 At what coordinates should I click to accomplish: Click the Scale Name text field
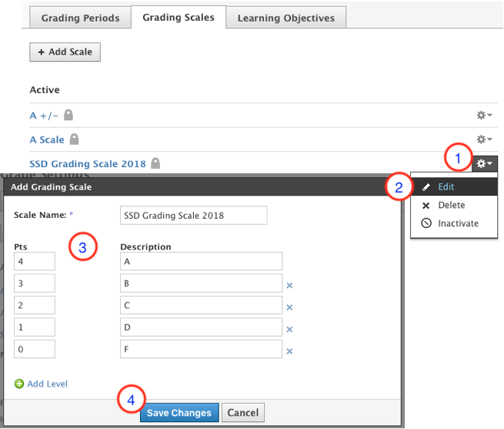click(193, 215)
